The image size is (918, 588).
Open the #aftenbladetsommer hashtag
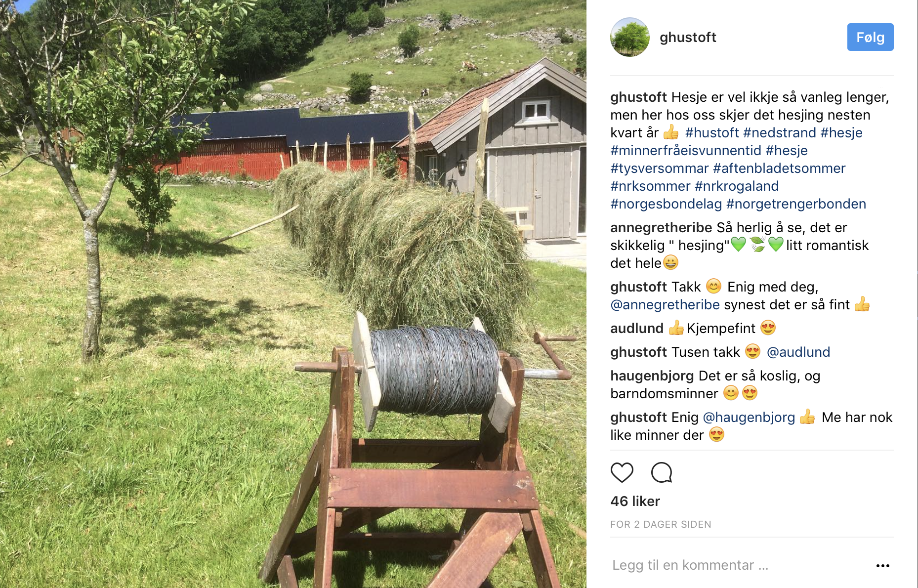coord(779,168)
